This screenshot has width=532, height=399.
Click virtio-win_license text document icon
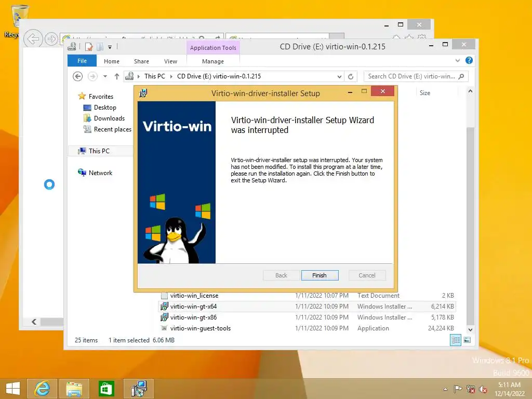pyautogui.click(x=164, y=296)
